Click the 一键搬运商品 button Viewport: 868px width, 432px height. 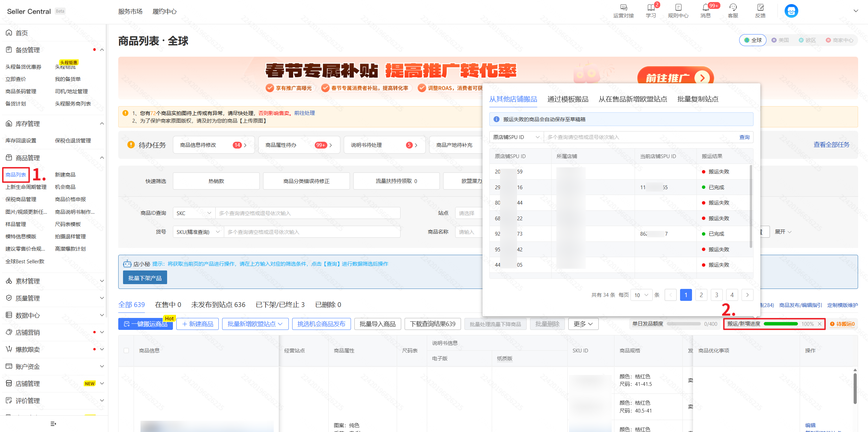146,324
